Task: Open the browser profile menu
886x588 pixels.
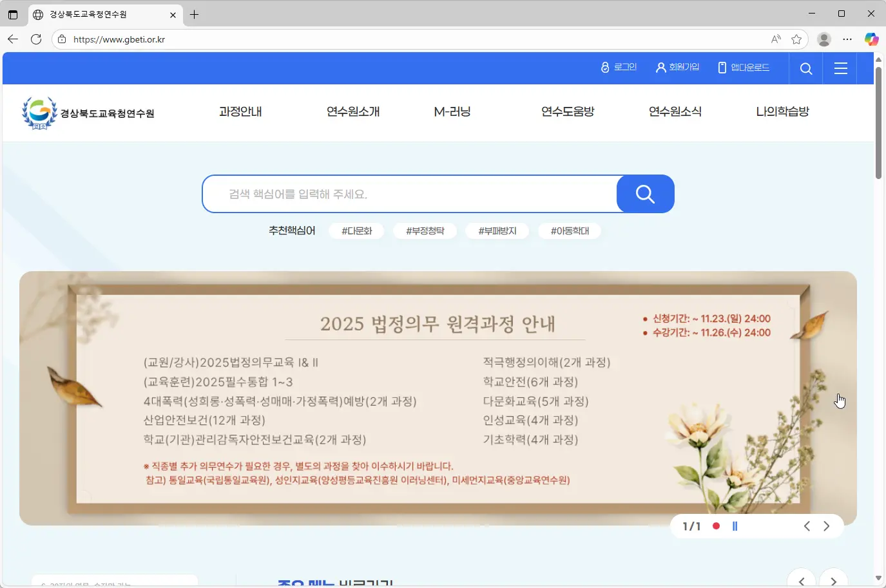Action: [824, 39]
